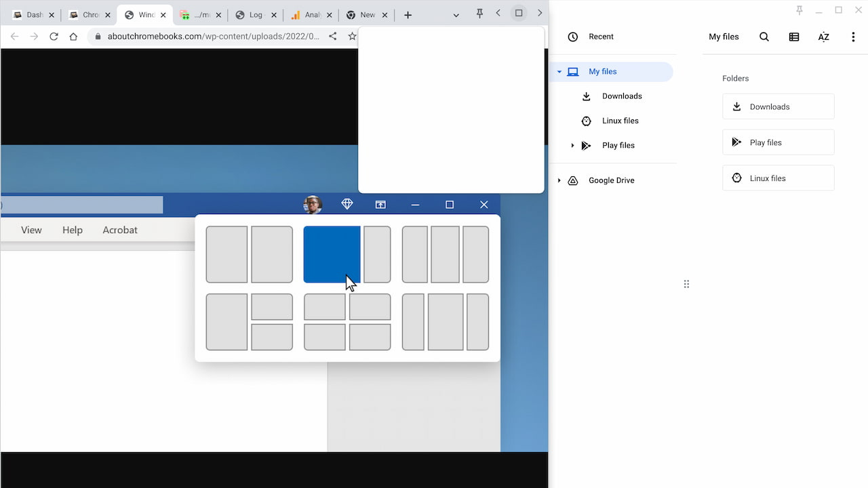This screenshot has height=488, width=868.
Task: Close the Analytics tab
Action: pos(329,15)
